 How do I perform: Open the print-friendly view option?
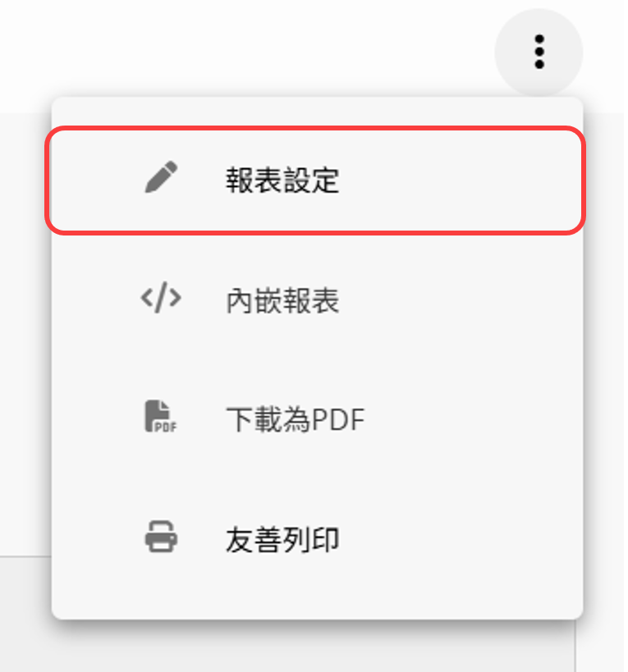pyautogui.click(x=317, y=539)
